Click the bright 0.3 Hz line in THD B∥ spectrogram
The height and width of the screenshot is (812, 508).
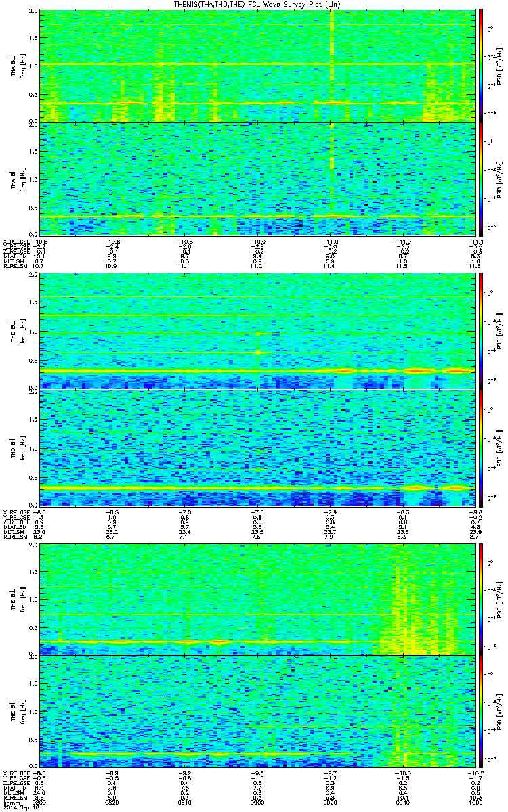[257, 487]
